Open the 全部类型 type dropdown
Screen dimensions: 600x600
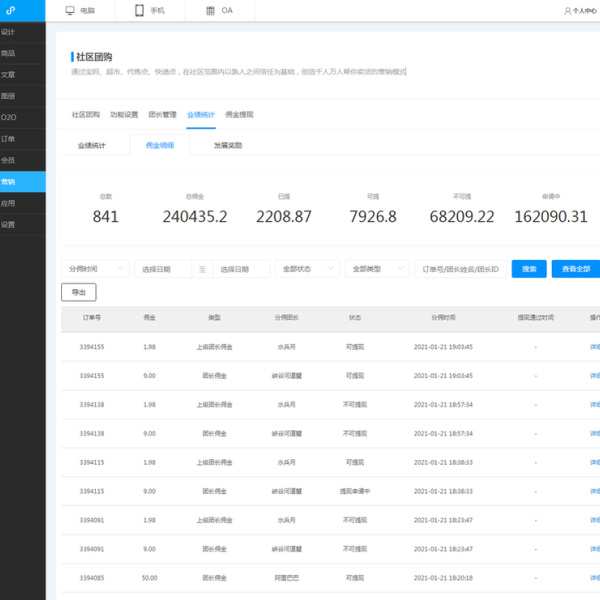[376, 269]
